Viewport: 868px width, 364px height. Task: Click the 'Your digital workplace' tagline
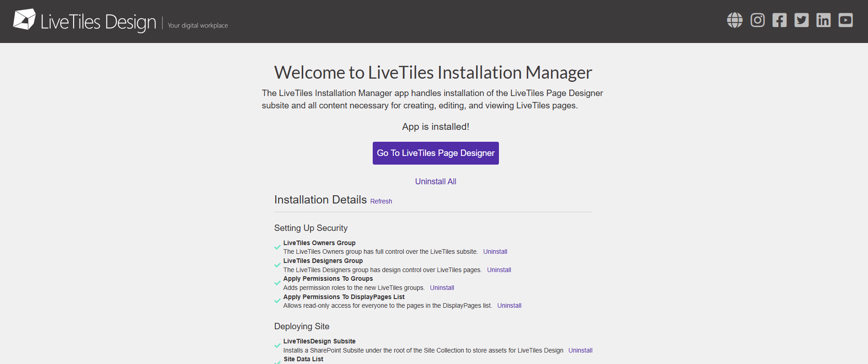tap(198, 26)
